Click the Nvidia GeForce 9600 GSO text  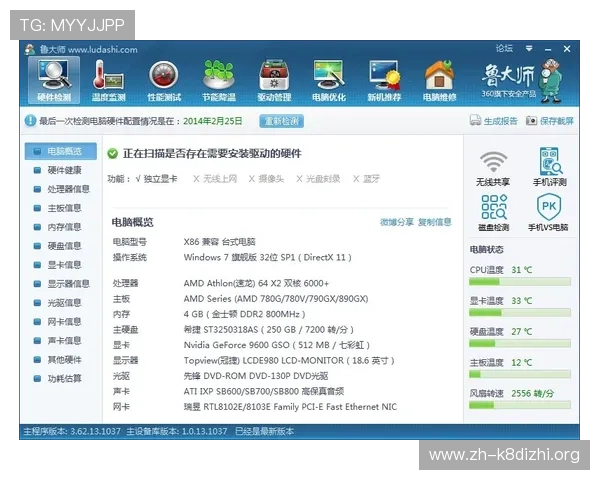277,345
